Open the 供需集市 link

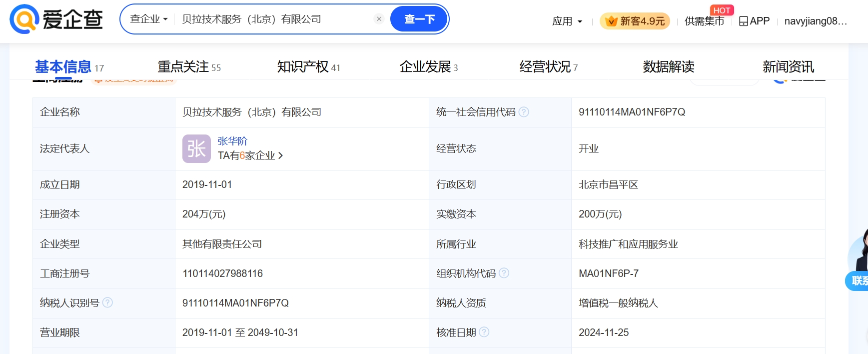pos(704,21)
